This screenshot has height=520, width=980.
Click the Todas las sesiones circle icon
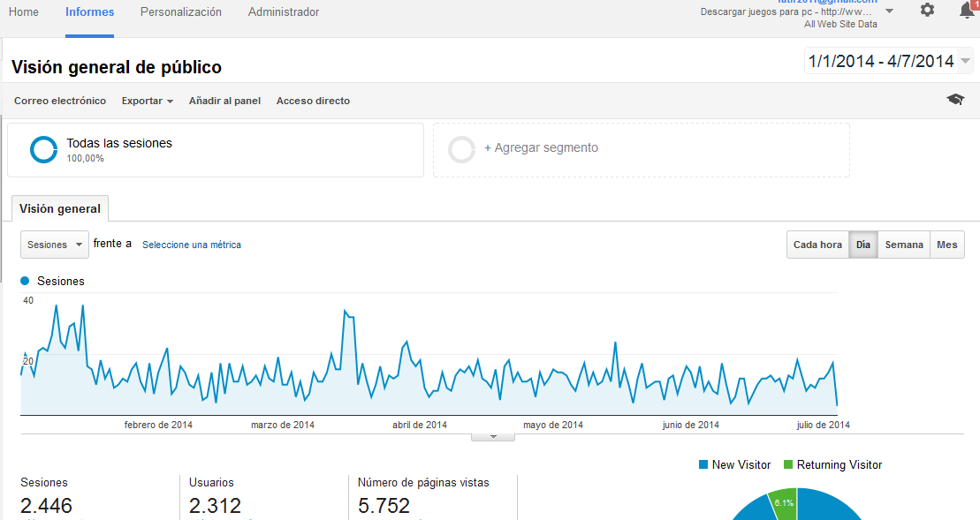[x=44, y=150]
